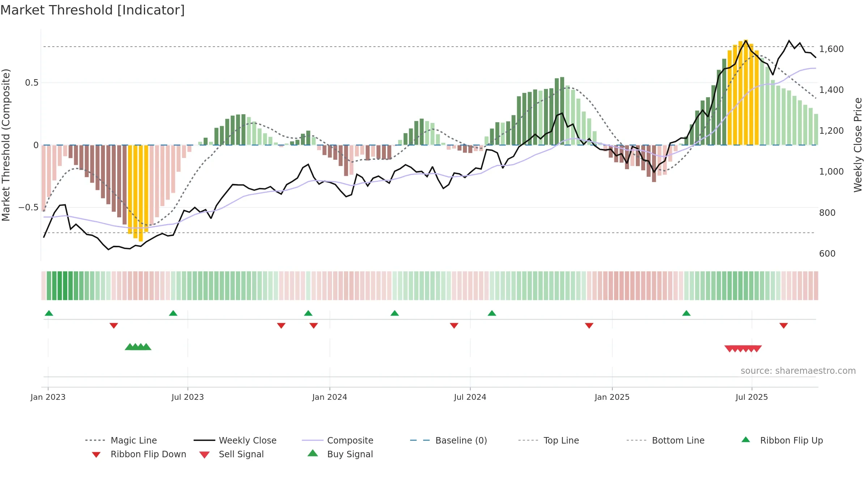Toggle the Ribbon Flip Down legend entry
This screenshot has width=868, height=488.
tap(139, 454)
